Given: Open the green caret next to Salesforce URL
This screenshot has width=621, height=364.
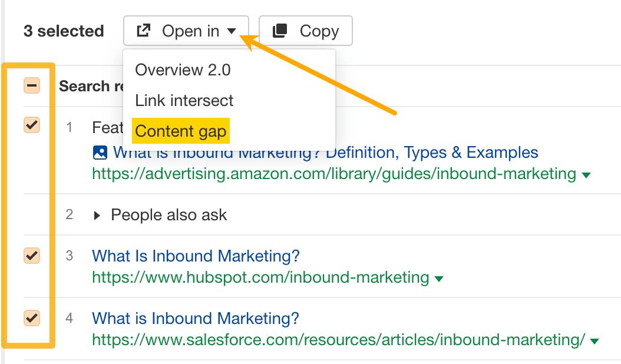Looking at the screenshot, I should click(593, 340).
